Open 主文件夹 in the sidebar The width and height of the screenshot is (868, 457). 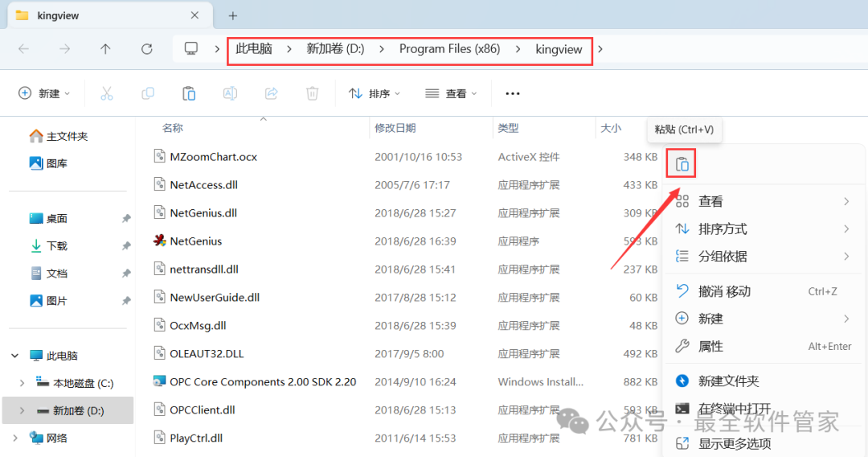click(x=59, y=136)
